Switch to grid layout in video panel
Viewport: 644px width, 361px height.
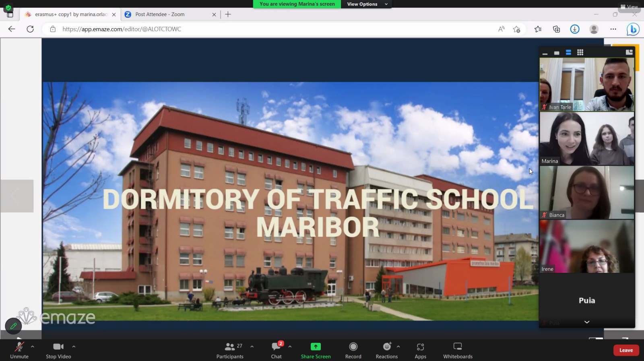click(x=580, y=52)
